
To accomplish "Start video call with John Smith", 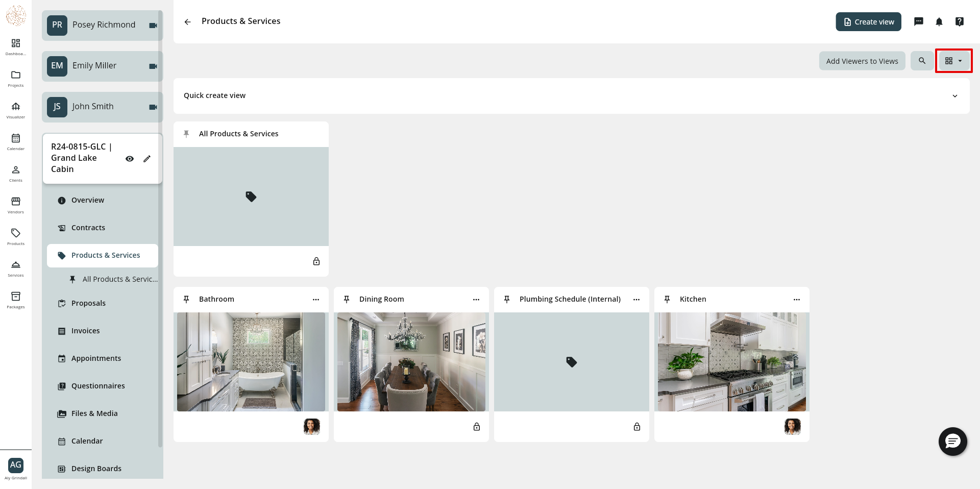I will [x=153, y=107].
